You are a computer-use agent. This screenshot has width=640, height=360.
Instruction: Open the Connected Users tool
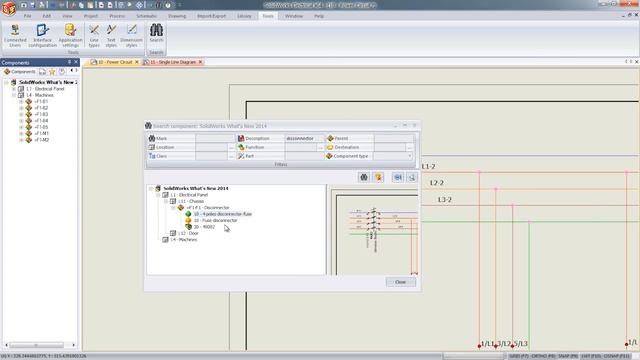[15, 35]
